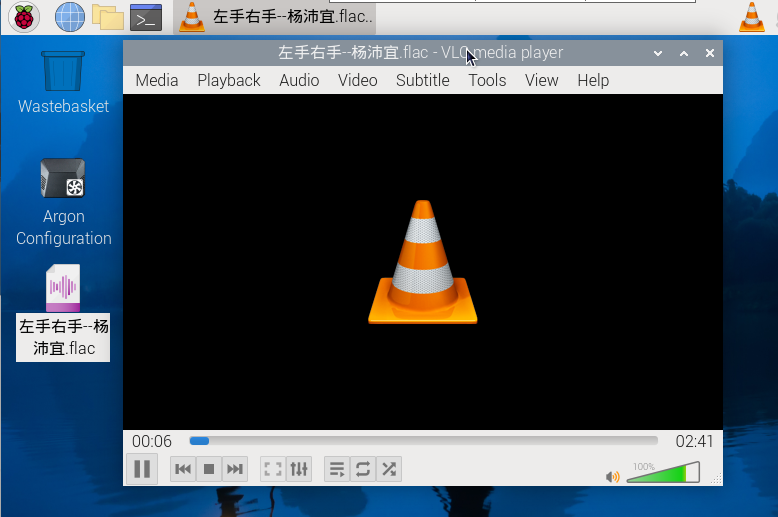778x517 pixels.
Task: Select the Wastebasket desktop icon
Action: (63, 82)
